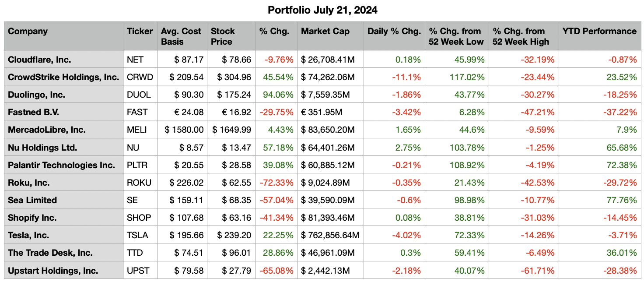Screen dimensions: 644x282
Task: Click the CRWD ticker cell
Action: pos(140,77)
